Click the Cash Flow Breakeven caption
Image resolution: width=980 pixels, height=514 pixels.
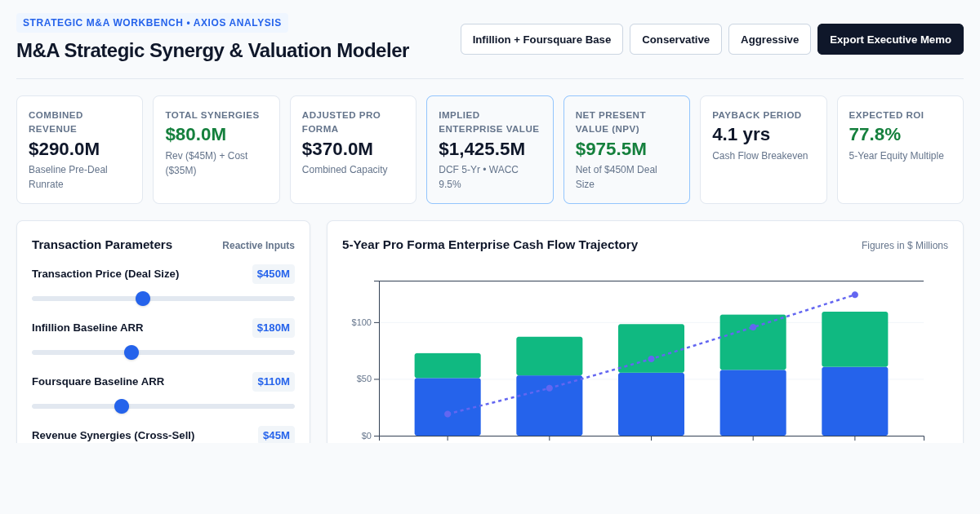(760, 156)
